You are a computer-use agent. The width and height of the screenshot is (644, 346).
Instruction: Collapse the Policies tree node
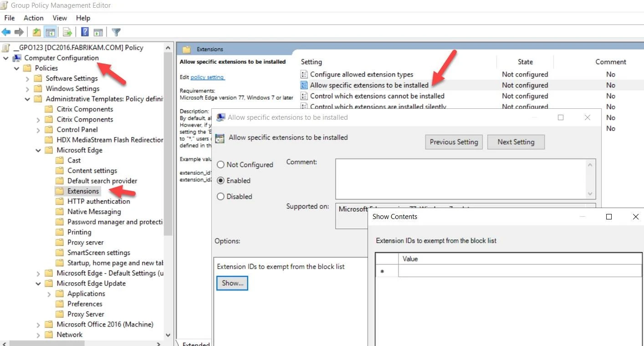(x=17, y=68)
